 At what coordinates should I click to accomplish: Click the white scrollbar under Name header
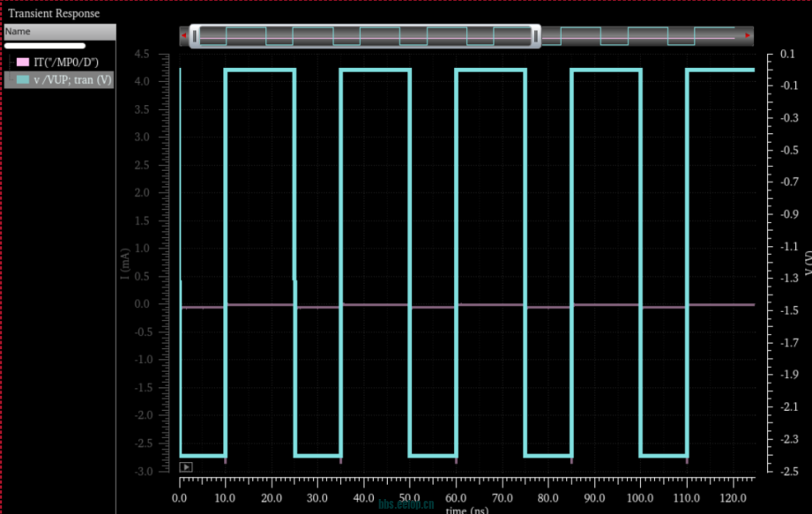[x=45, y=45]
